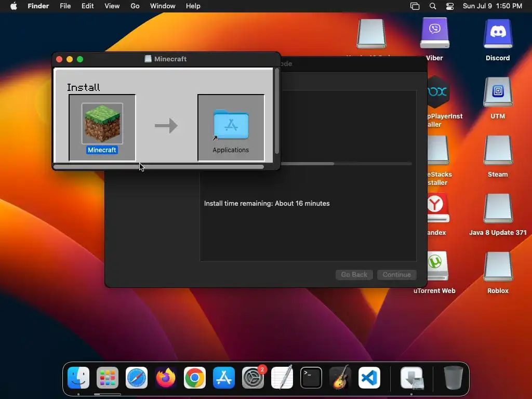Select the Discord disk image on desktop
Image resolution: width=532 pixels, height=399 pixels.
498,33
